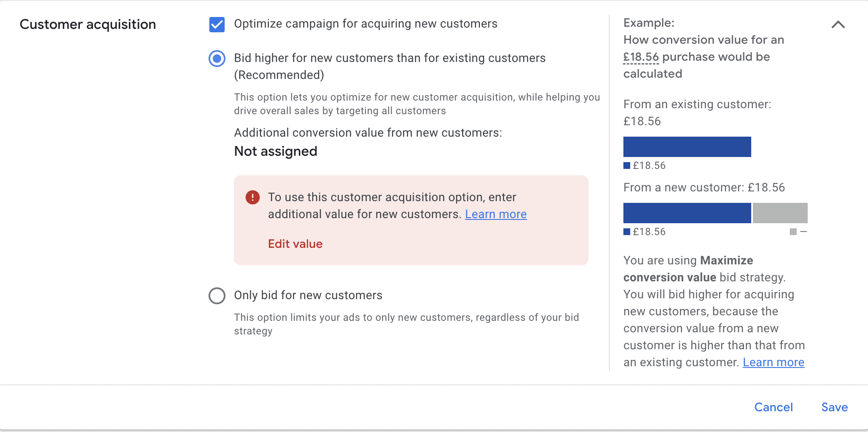Click Edit value in the error box
The height and width of the screenshot is (432, 868).
(295, 244)
